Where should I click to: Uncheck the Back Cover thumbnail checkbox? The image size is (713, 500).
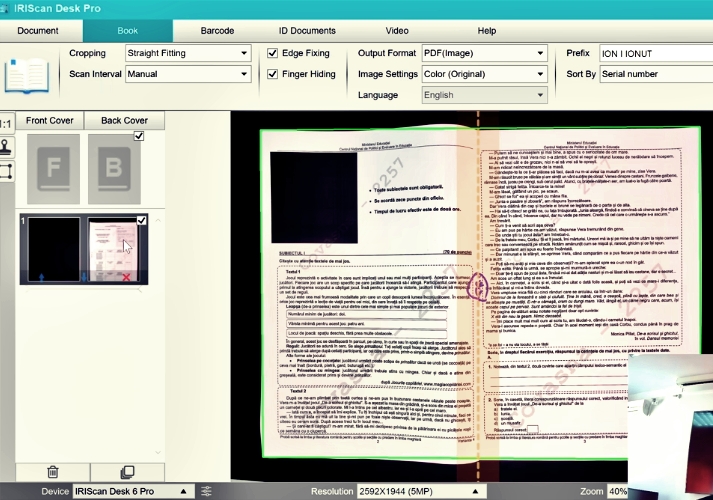tap(139, 136)
